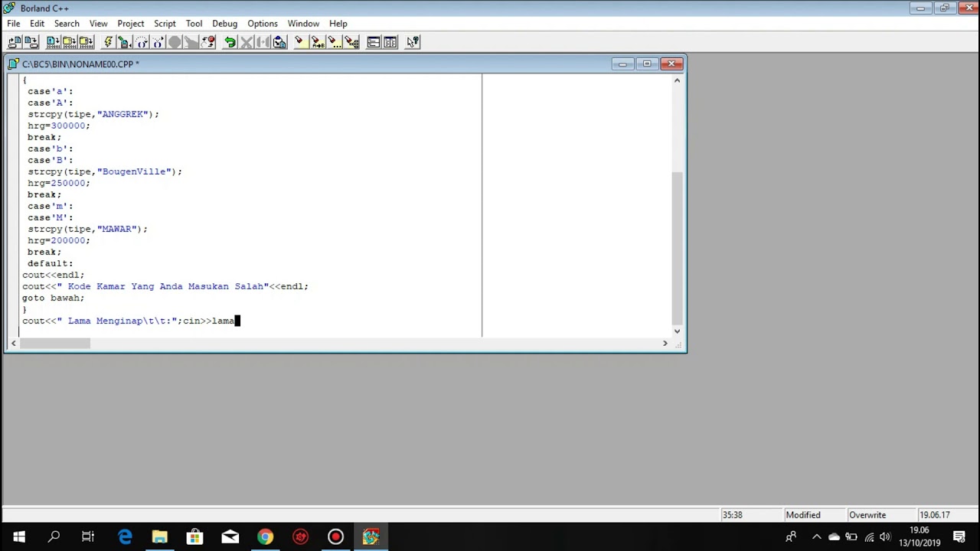Click the paste clipboard toolbar icon

(x=279, y=42)
